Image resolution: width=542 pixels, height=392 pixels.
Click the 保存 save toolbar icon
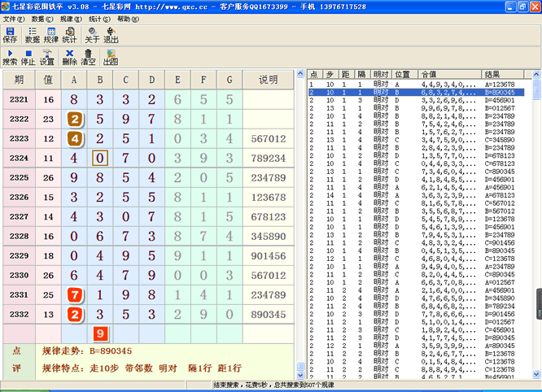pyautogui.click(x=10, y=35)
